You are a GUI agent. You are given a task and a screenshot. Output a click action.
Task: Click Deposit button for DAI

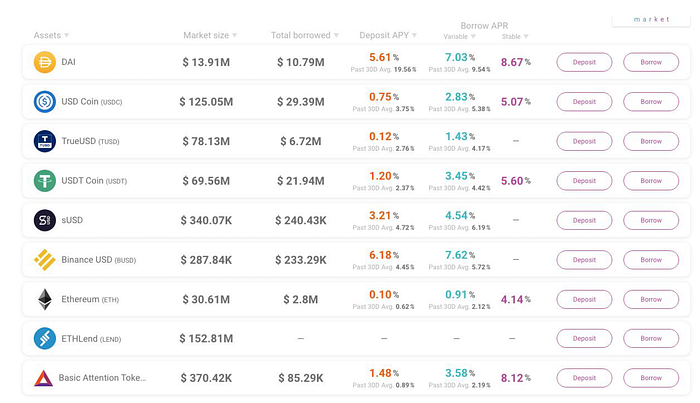coord(584,62)
